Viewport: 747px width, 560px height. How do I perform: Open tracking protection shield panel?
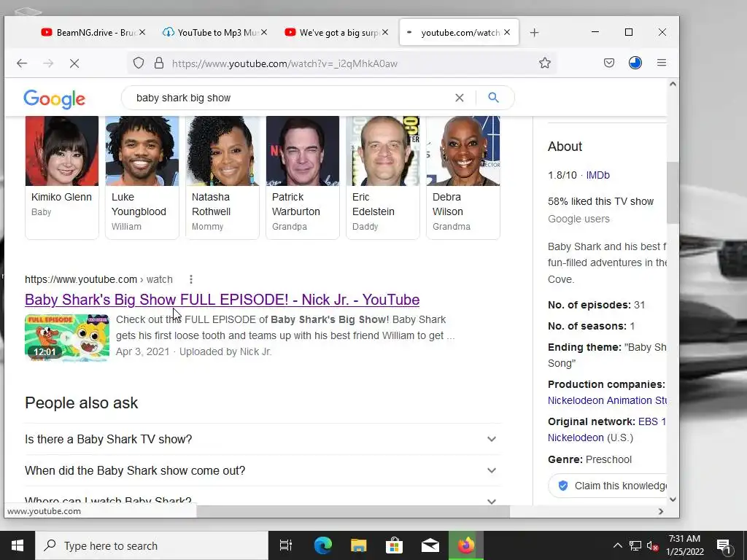coord(138,63)
